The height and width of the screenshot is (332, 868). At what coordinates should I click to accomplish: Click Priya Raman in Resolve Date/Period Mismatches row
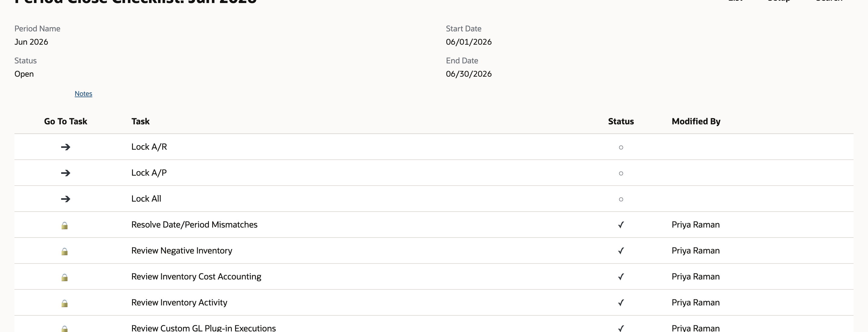pyautogui.click(x=696, y=225)
